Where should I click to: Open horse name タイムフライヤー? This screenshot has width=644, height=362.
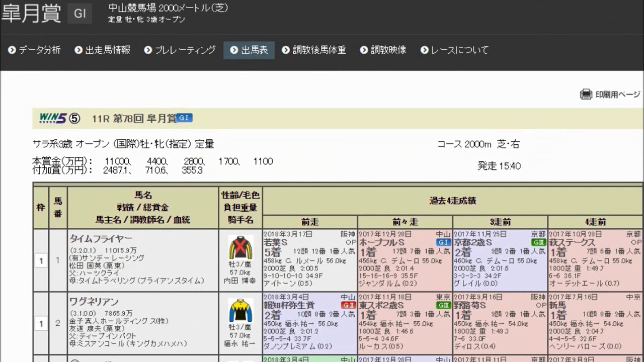pos(94,238)
